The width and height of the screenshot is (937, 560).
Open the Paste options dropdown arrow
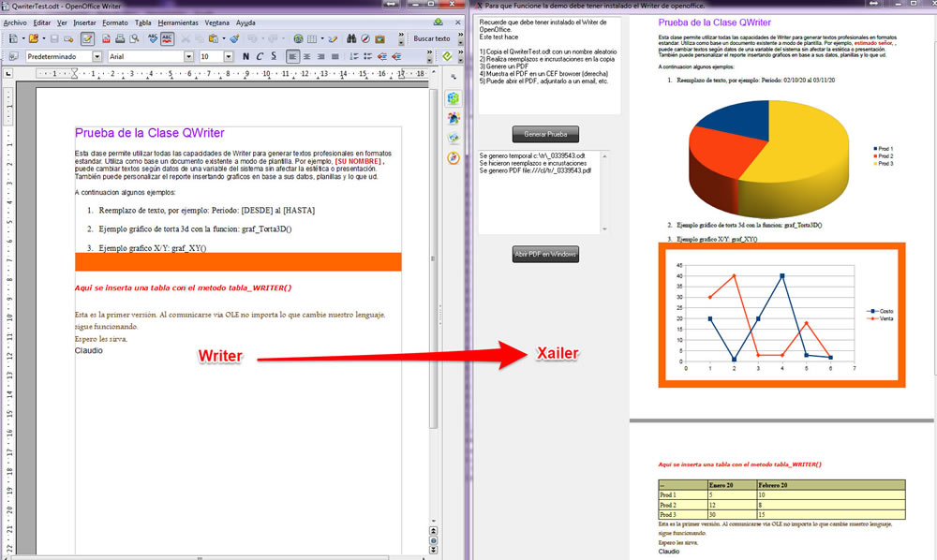click(224, 38)
